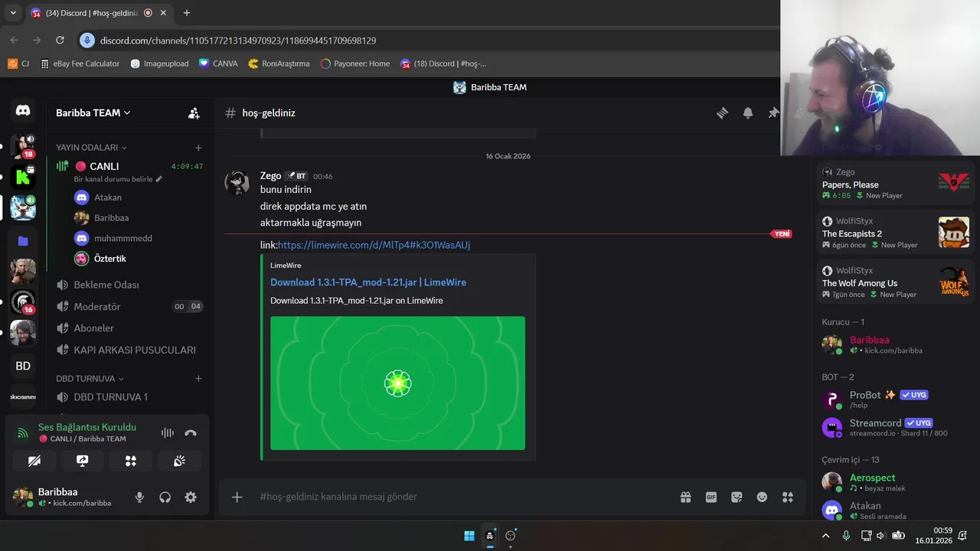Open user settings gear icon
The width and height of the screenshot is (980, 551).
point(191,497)
